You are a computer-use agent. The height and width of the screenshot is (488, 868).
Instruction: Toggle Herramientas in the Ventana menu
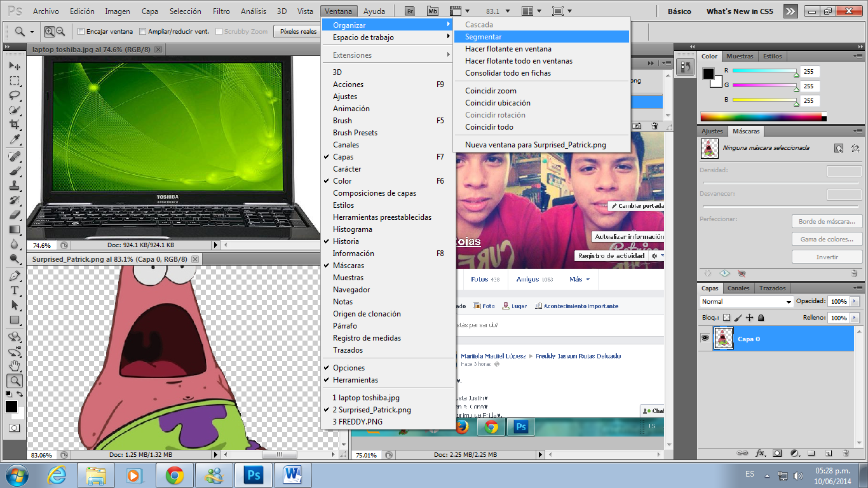pos(388,380)
